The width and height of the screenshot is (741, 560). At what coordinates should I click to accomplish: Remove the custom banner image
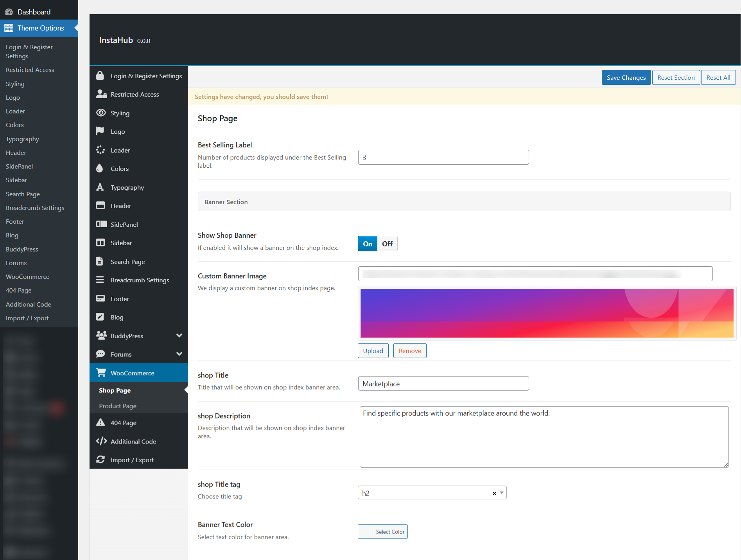(x=409, y=351)
